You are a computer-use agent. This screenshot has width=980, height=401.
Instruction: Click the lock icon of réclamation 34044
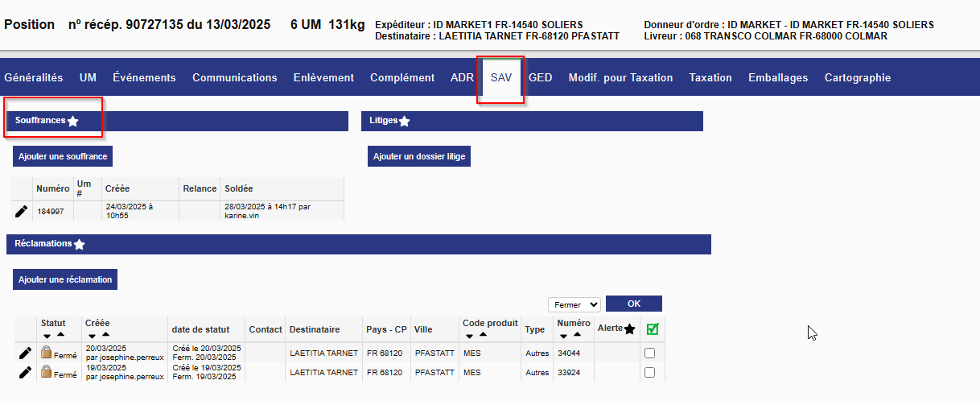[x=47, y=352]
